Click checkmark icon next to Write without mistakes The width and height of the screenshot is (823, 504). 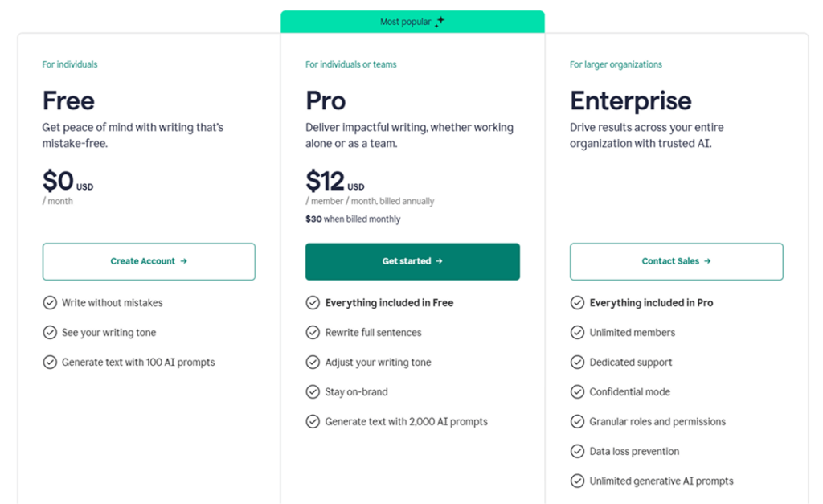[50, 303]
